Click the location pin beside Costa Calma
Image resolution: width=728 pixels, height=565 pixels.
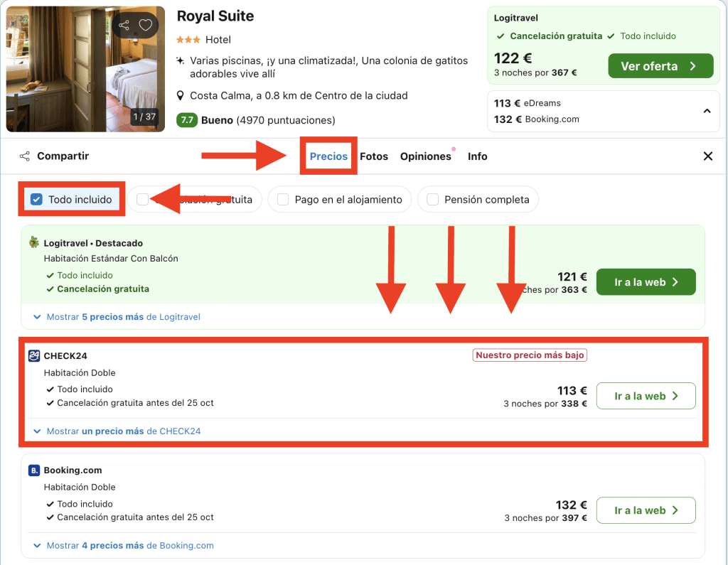(181, 96)
